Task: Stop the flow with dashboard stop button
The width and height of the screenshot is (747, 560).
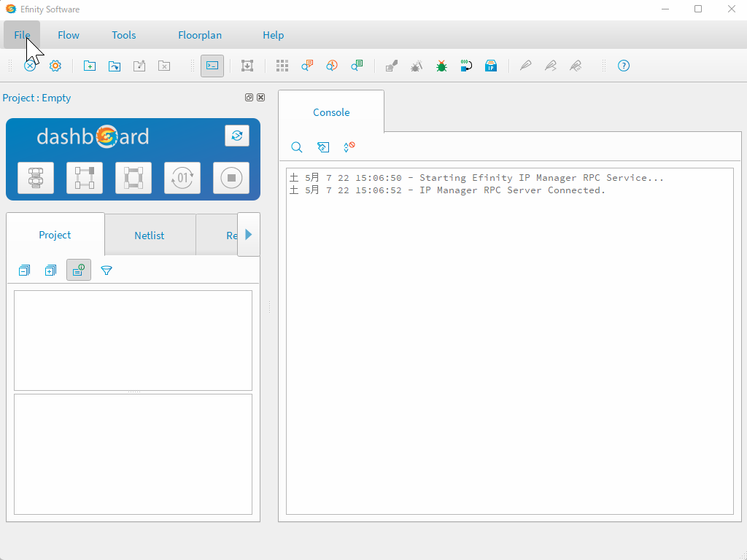Action: (x=231, y=178)
